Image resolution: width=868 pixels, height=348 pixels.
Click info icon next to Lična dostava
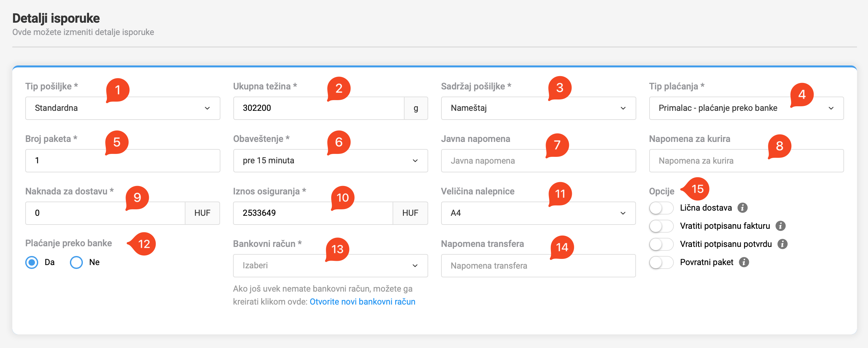click(742, 208)
